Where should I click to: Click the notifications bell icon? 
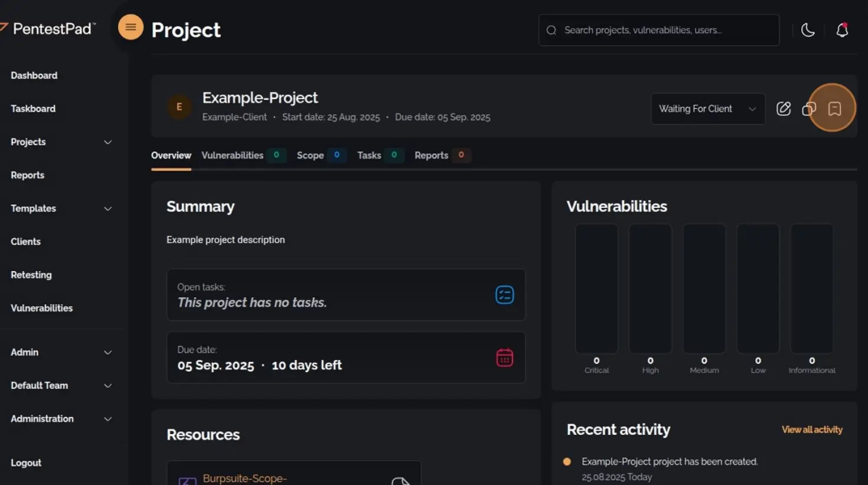point(843,30)
